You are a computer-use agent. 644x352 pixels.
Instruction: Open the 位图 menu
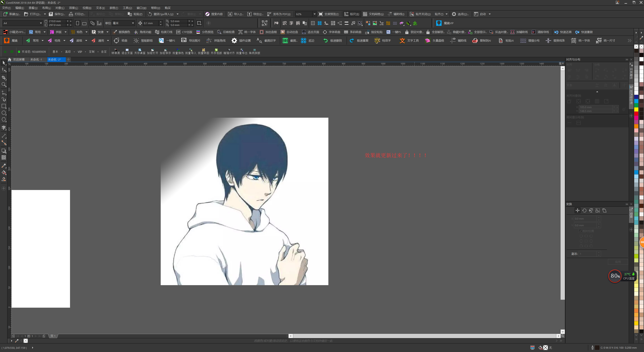pyautogui.click(x=87, y=8)
